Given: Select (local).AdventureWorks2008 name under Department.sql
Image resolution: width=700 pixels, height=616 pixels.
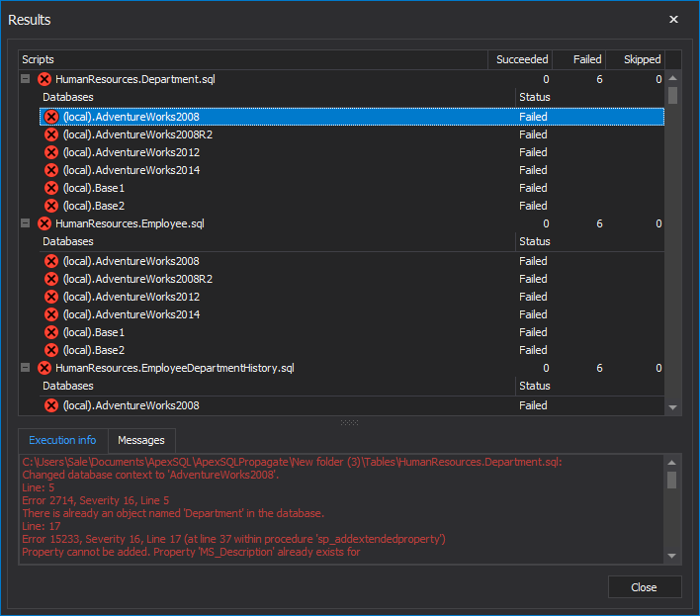Looking at the screenshot, I should click(131, 117).
